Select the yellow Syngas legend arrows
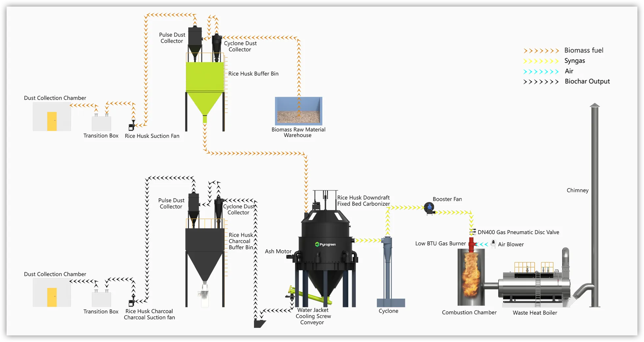Viewport: 644px width, 342px height. coord(541,61)
